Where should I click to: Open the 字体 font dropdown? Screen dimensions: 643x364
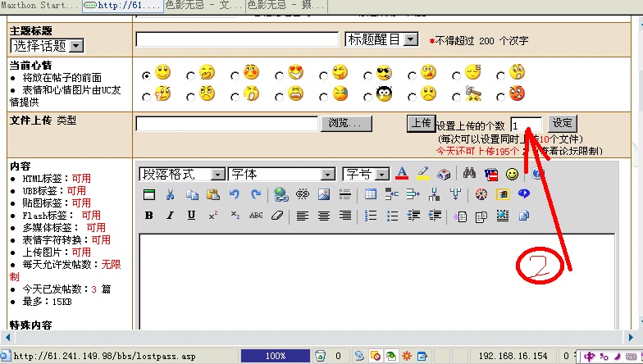click(328, 174)
